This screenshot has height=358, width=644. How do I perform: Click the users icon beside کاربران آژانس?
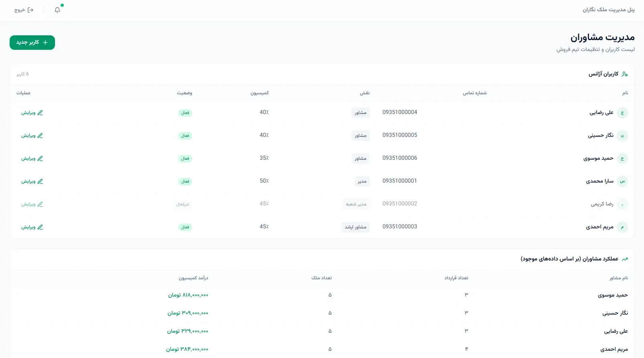click(625, 74)
